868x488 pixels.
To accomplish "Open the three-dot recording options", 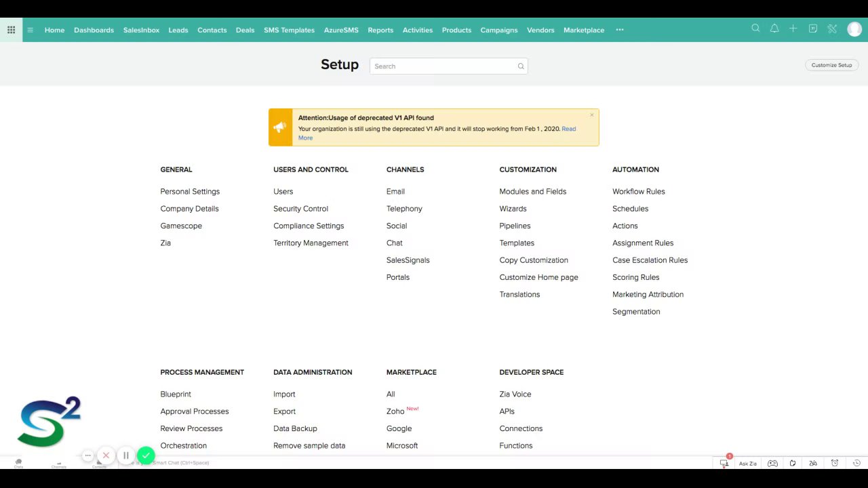I will [87, 455].
